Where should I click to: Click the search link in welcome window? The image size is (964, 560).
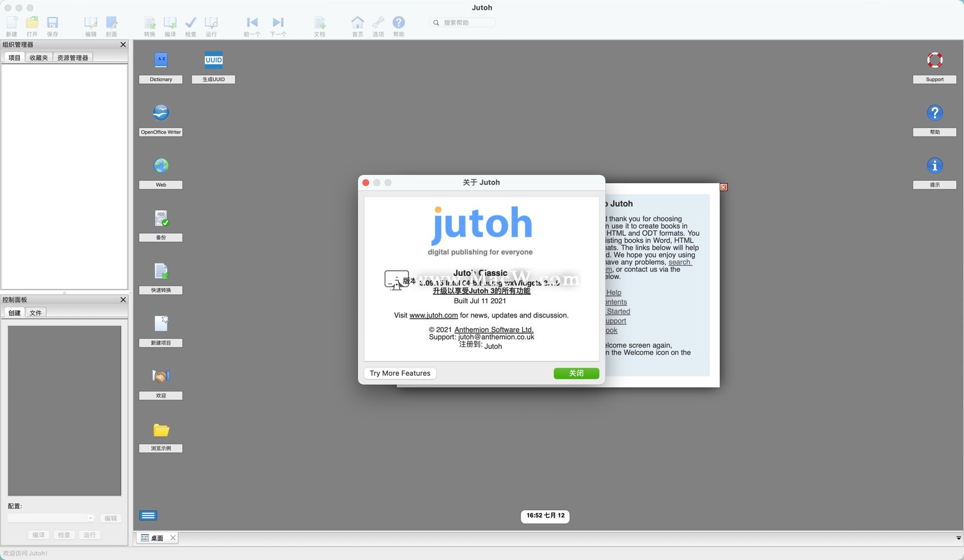680,263
